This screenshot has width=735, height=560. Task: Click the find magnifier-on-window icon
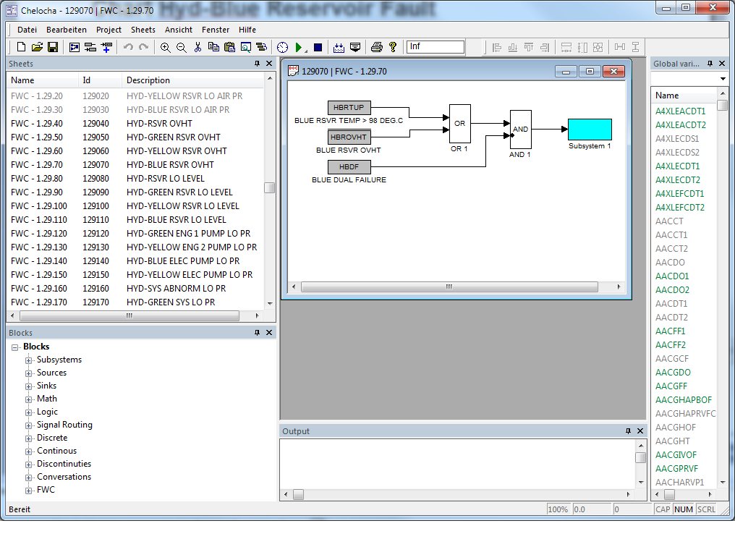pyautogui.click(x=246, y=47)
